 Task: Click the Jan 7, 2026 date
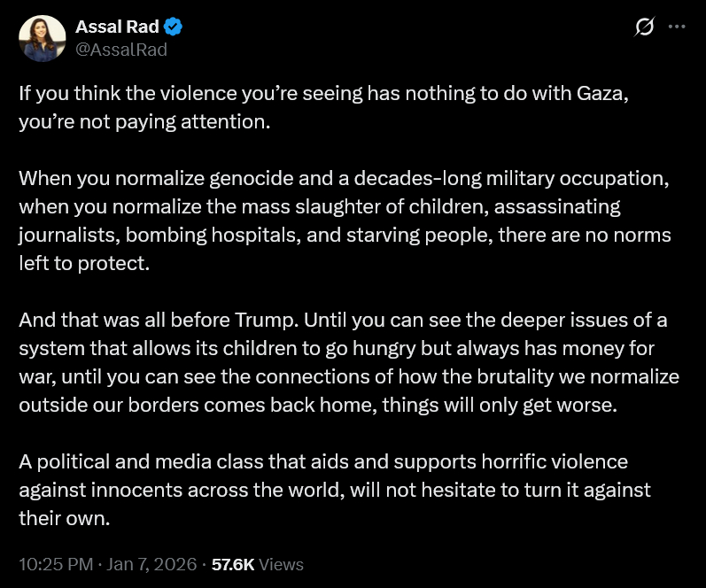(x=151, y=564)
